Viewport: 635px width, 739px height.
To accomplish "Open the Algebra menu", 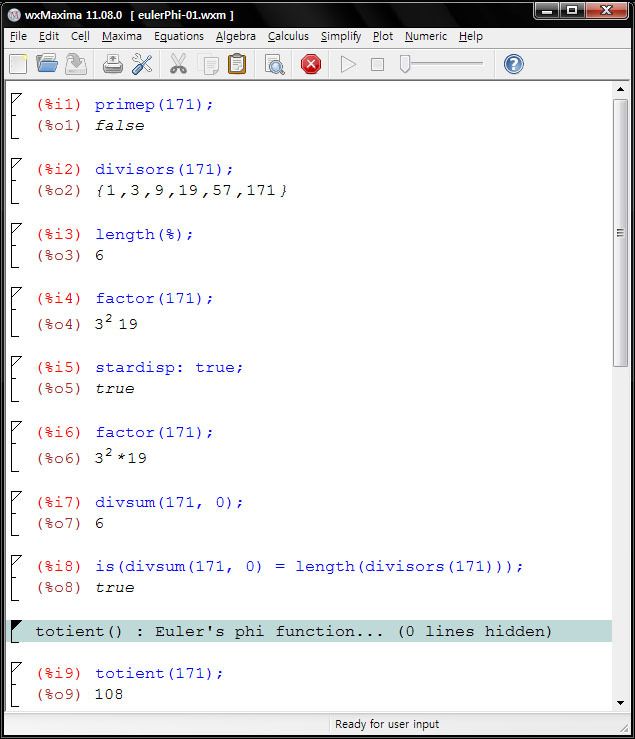I will click(x=236, y=36).
